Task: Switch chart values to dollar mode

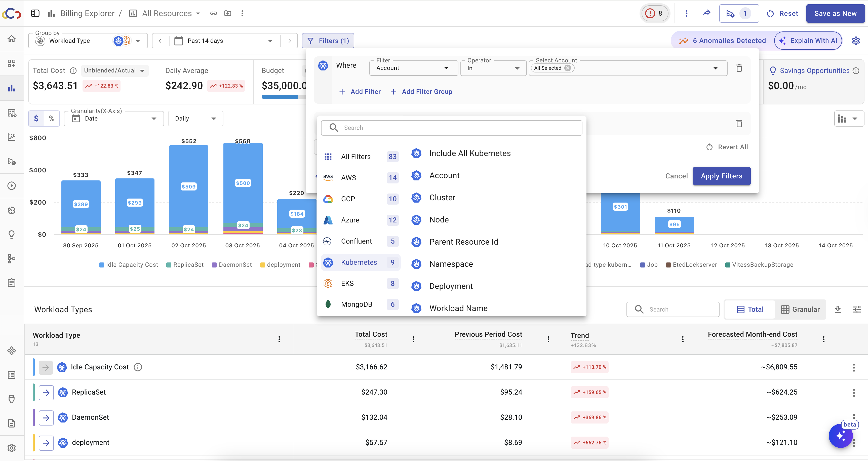Action: [36, 119]
